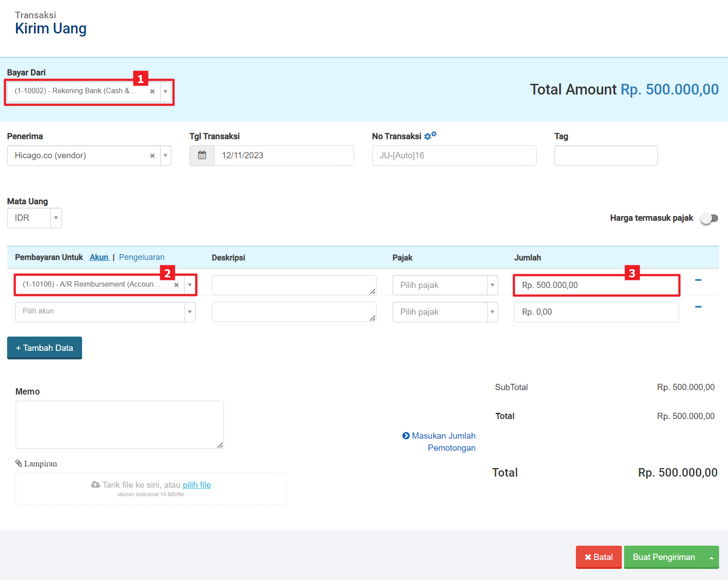
Task: Clear the Hicago.co vendor selection
Action: click(152, 156)
